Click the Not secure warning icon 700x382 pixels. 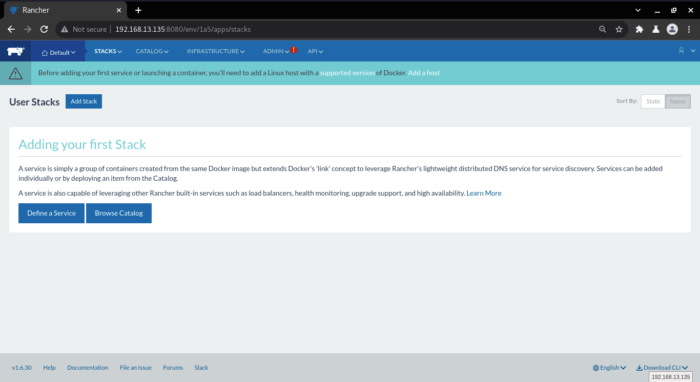[65, 29]
